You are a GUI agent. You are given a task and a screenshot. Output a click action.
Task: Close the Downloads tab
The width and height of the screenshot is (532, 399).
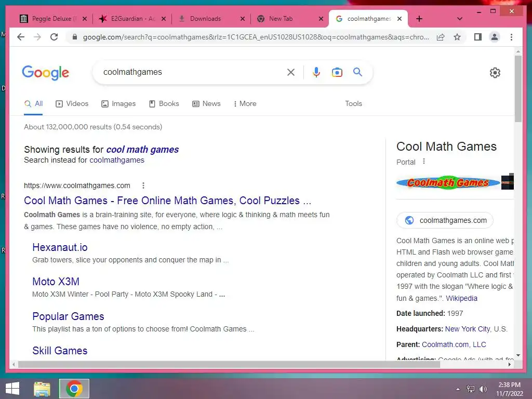point(243,19)
